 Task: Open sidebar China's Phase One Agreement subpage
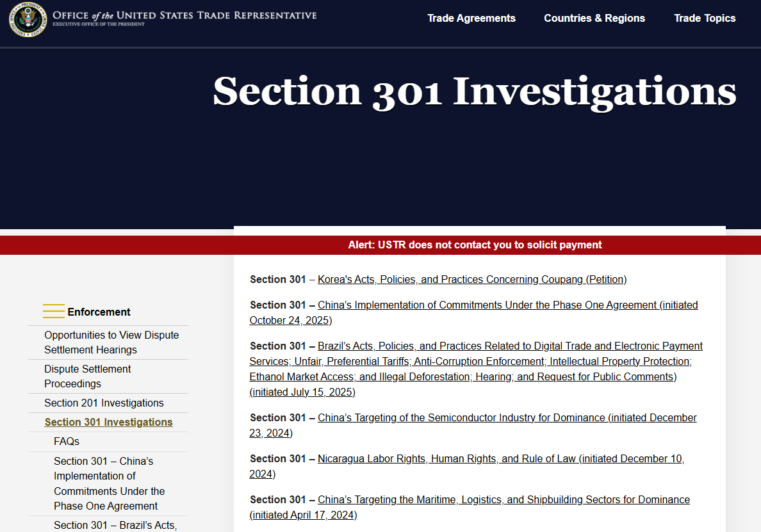point(109,483)
